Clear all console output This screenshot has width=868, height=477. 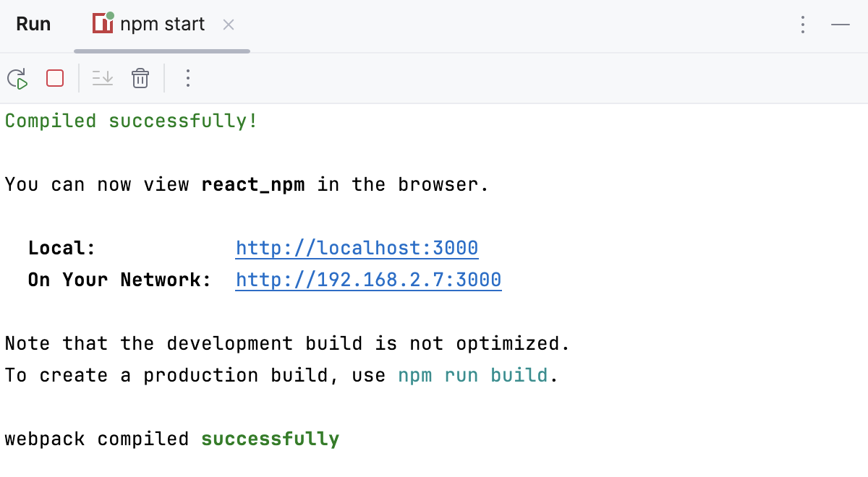click(x=140, y=78)
